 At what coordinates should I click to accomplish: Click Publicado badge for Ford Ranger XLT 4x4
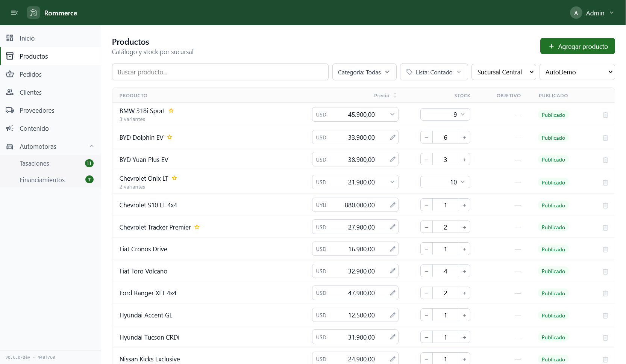tap(553, 293)
